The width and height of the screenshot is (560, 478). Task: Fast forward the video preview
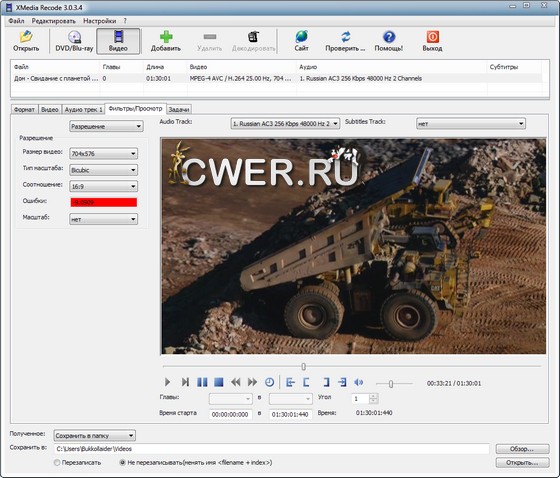(x=252, y=382)
